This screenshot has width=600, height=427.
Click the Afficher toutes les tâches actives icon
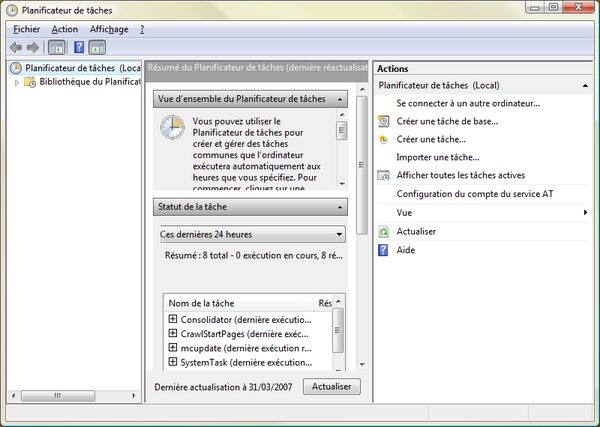pyautogui.click(x=384, y=175)
